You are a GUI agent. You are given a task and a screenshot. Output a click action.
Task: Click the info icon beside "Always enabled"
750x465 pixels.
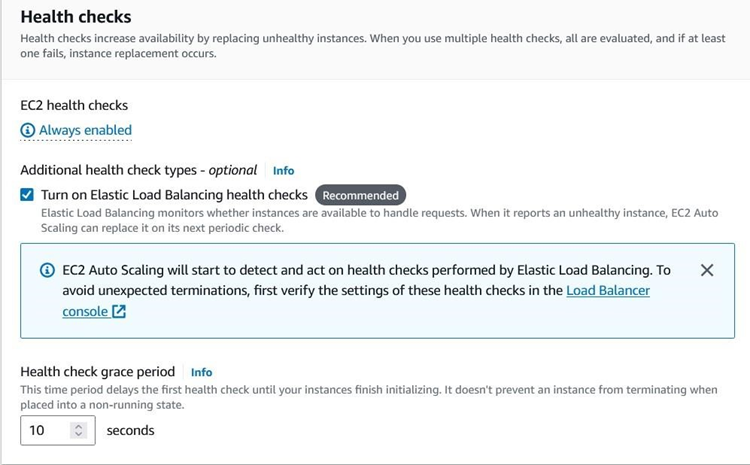pos(28,130)
